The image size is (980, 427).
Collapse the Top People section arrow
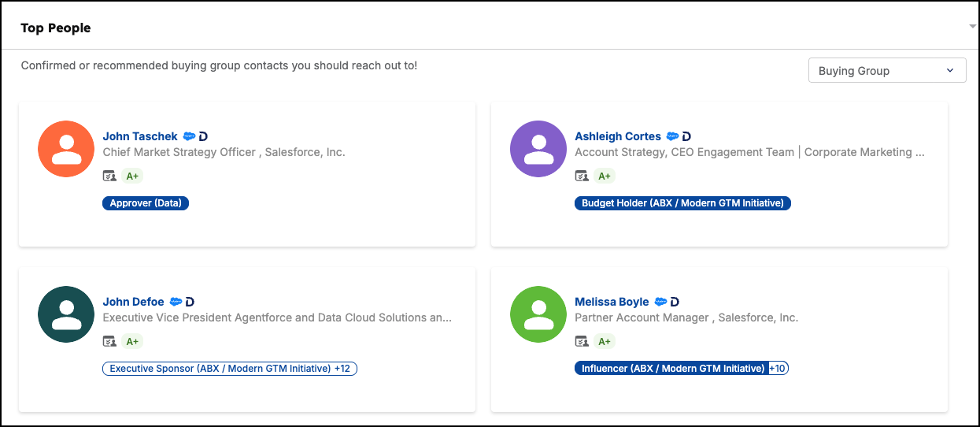point(973,28)
